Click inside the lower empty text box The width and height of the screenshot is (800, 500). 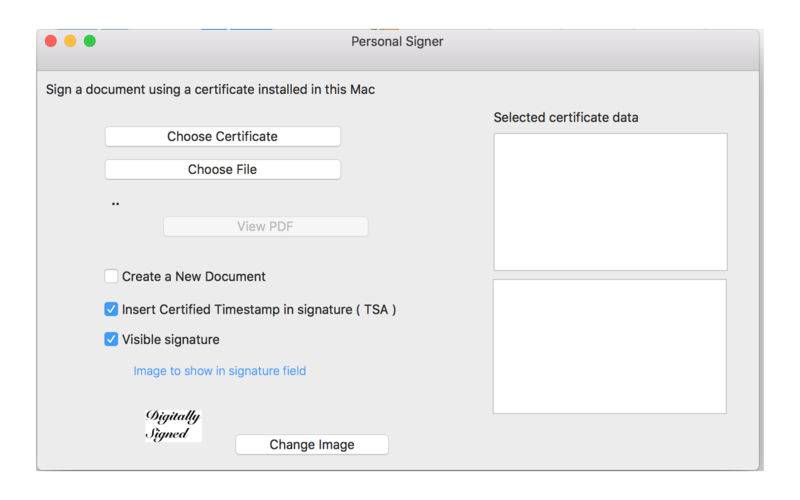(610, 346)
